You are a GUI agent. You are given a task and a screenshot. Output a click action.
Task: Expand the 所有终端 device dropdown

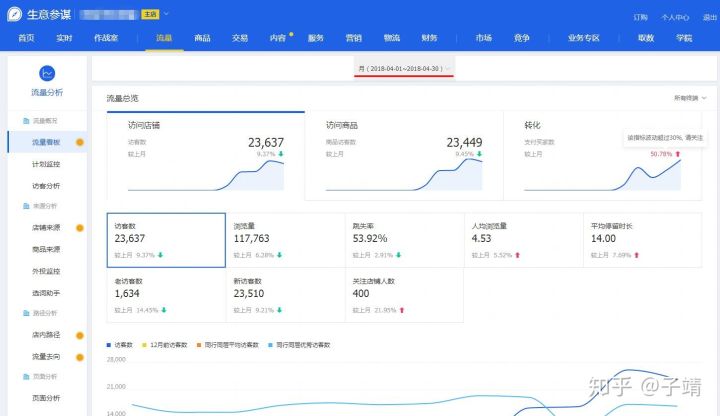690,98
